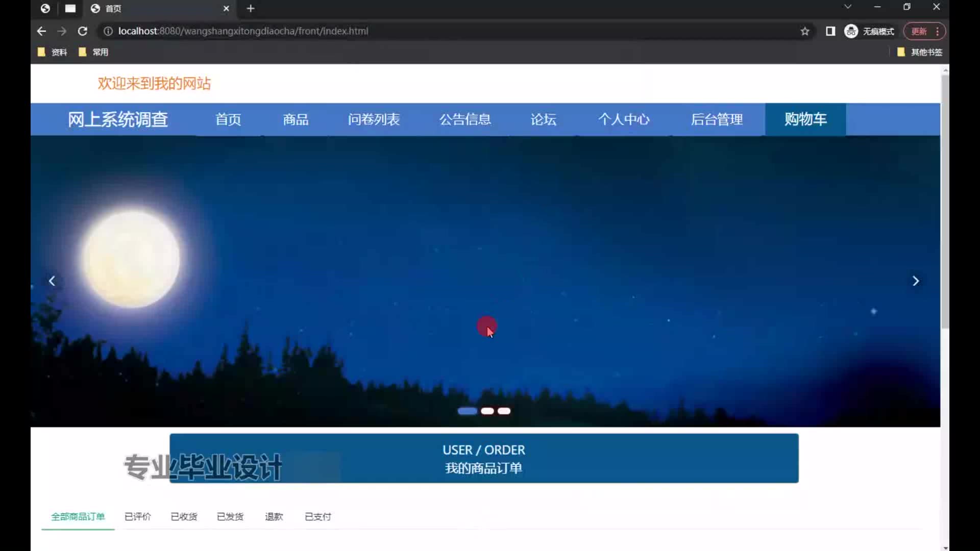Switch to 已支付 orders tab
This screenshot has width=980, height=551.
(x=318, y=517)
